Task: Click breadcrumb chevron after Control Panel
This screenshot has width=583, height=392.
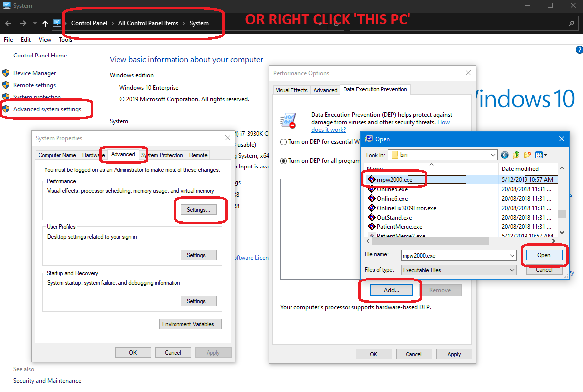Action: tap(113, 23)
